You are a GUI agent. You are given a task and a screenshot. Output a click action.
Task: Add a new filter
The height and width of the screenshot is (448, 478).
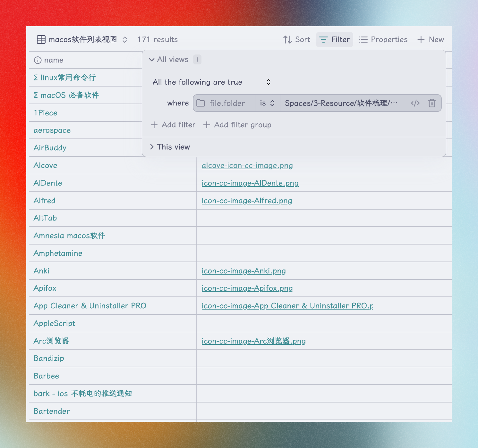(173, 125)
